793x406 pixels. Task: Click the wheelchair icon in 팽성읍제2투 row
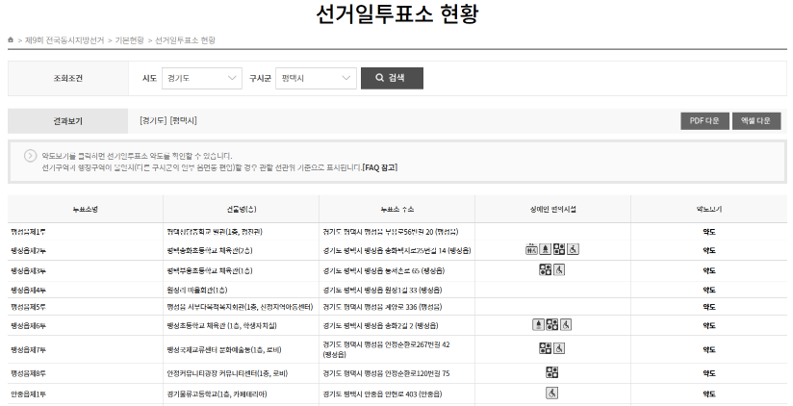point(572,249)
